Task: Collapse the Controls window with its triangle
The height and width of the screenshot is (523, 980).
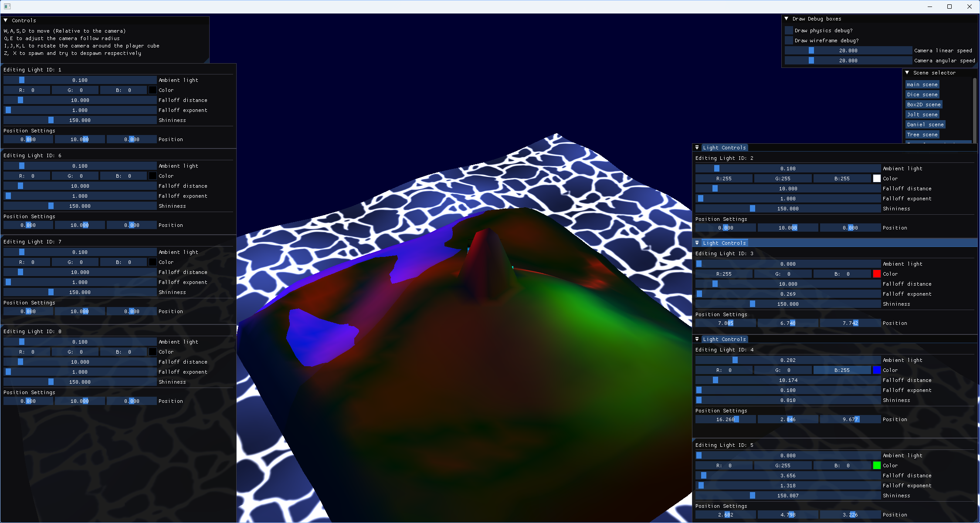Action: (x=6, y=20)
